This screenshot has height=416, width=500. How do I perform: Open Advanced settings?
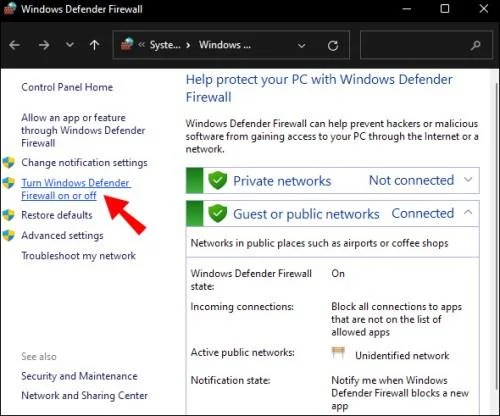tap(62, 235)
